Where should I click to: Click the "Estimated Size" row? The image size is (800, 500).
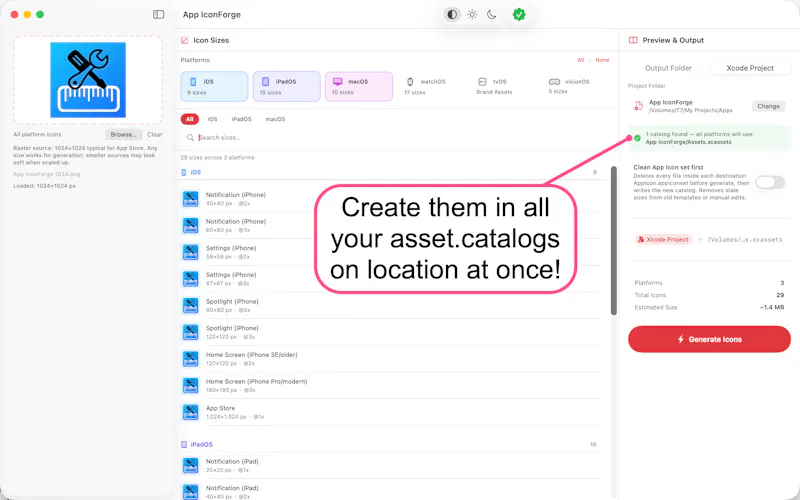(x=709, y=307)
